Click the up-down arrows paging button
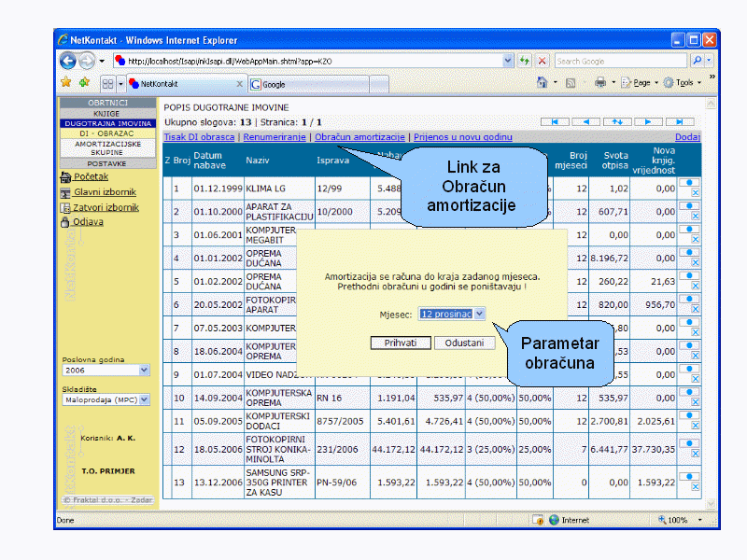This screenshot has width=747, height=560. click(x=617, y=122)
